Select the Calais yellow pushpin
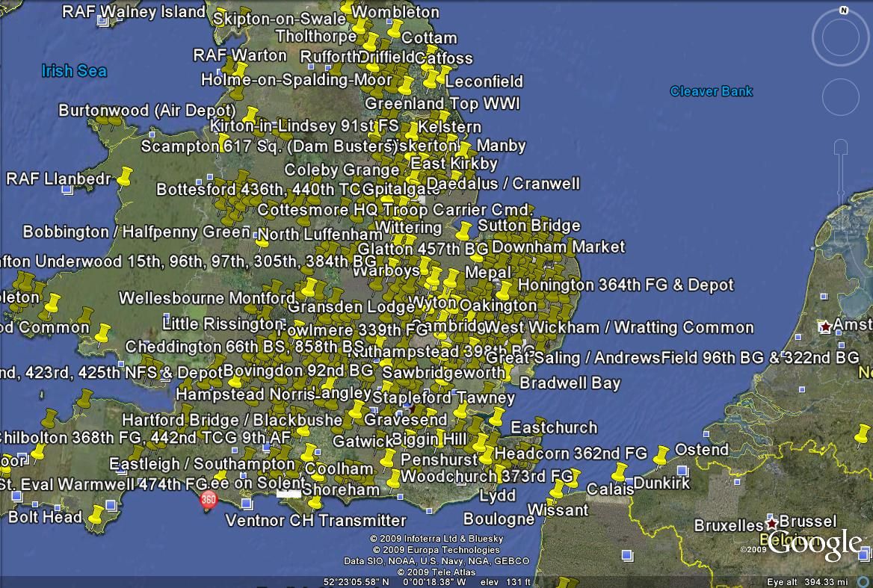Screen dimensions: 873x588 [619, 471]
